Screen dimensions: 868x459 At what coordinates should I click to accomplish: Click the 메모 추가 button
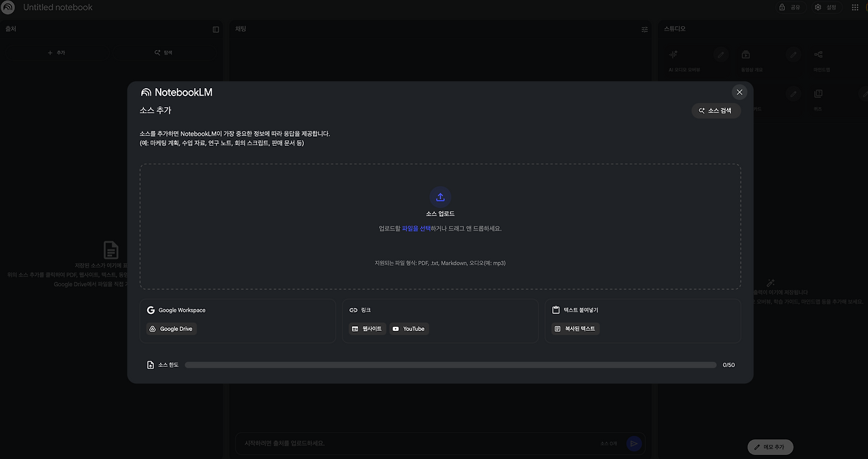tap(770, 447)
